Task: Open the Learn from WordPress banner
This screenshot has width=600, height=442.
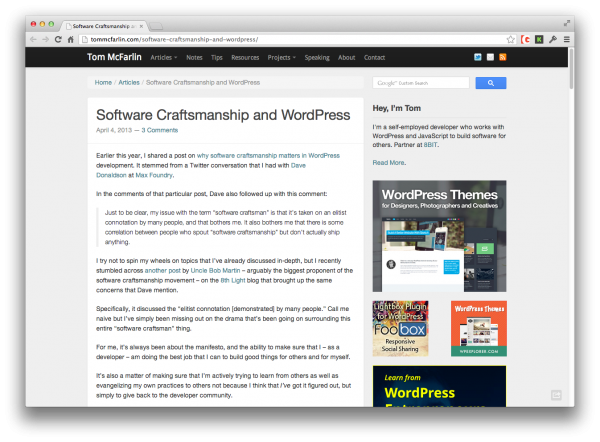Action: click(x=439, y=386)
